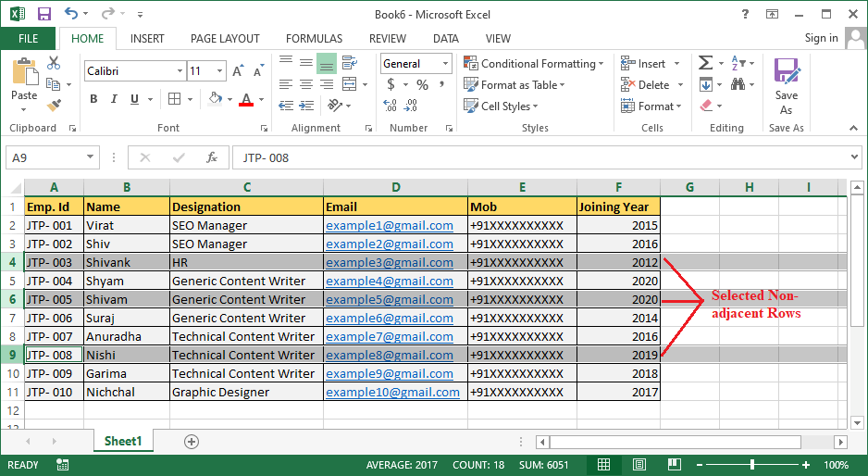Viewport: 868px width, 476px height.
Task: Open the font size 11 dropdown
Action: 219,71
